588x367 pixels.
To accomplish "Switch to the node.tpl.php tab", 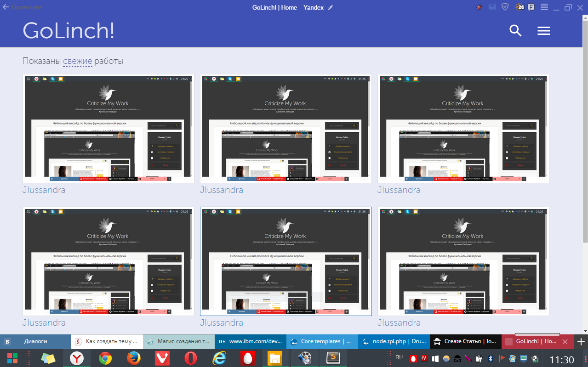I will click(394, 341).
